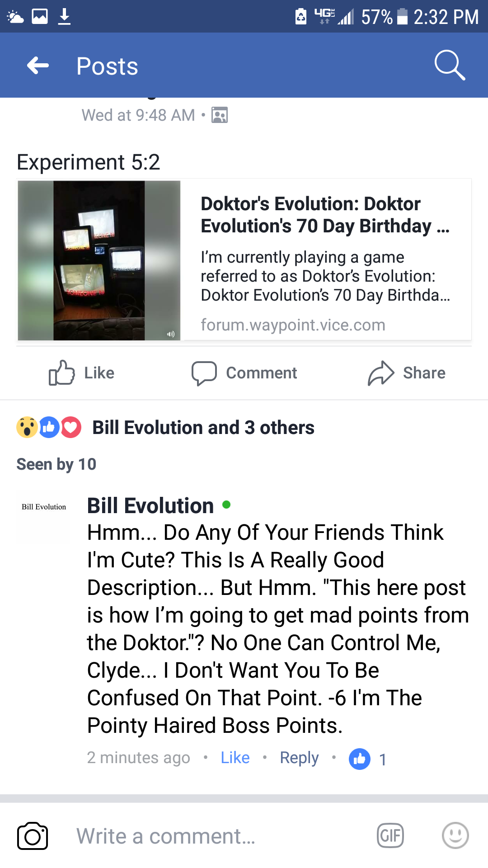Tap the camera icon to attach photo
The width and height of the screenshot is (488, 868).
[33, 836]
